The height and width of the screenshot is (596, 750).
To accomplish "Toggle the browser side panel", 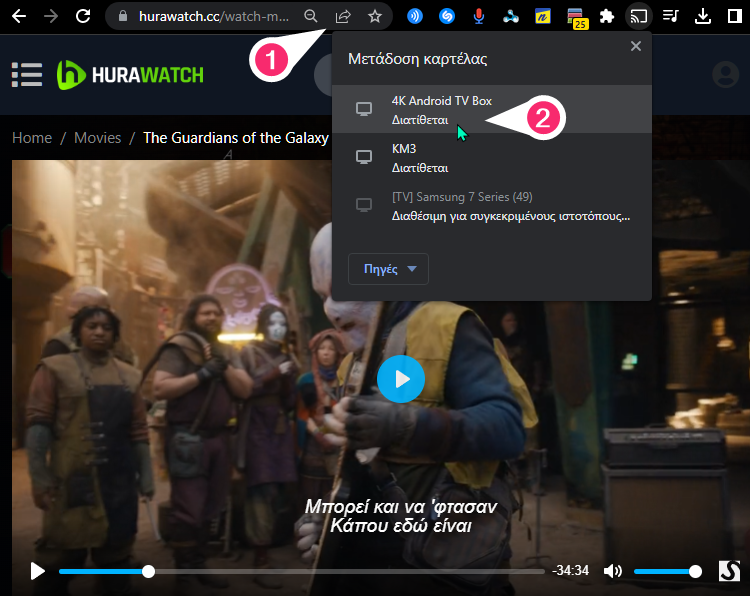I will coord(735,16).
